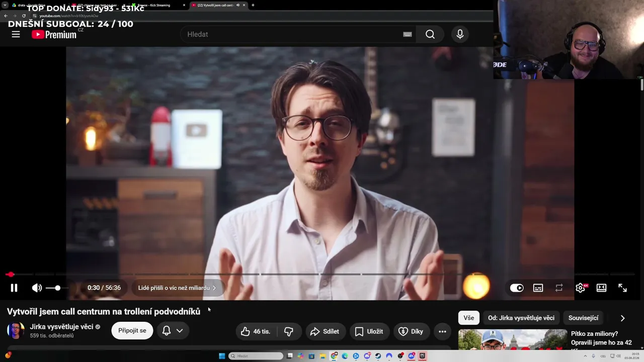Open the YouTube hamburger guide menu
The image size is (644, 362).
pyautogui.click(x=16, y=34)
